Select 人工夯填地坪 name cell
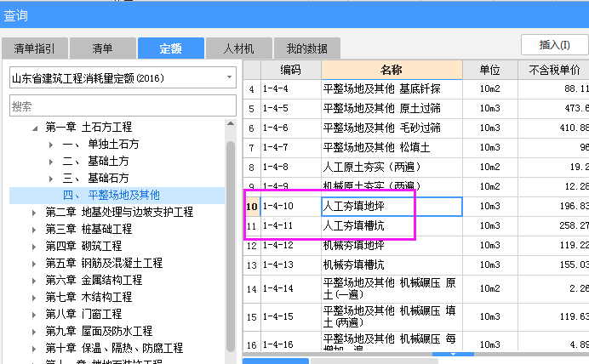The height and width of the screenshot is (364, 589). [x=392, y=207]
